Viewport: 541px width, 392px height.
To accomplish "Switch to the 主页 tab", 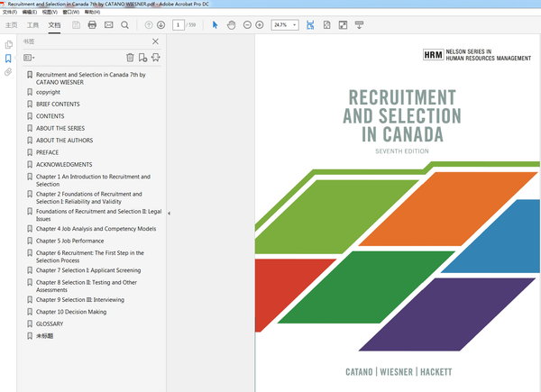I will pyautogui.click(x=11, y=25).
